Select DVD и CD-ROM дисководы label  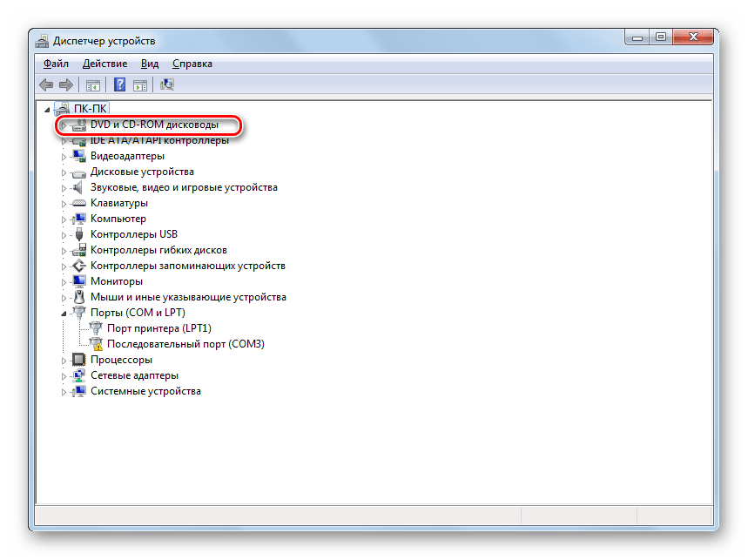[154, 125]
